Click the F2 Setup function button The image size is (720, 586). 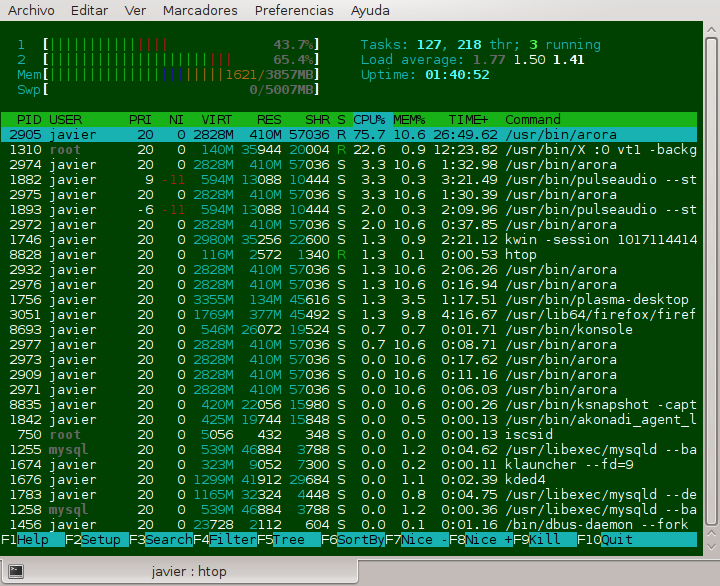pos(97,540)
